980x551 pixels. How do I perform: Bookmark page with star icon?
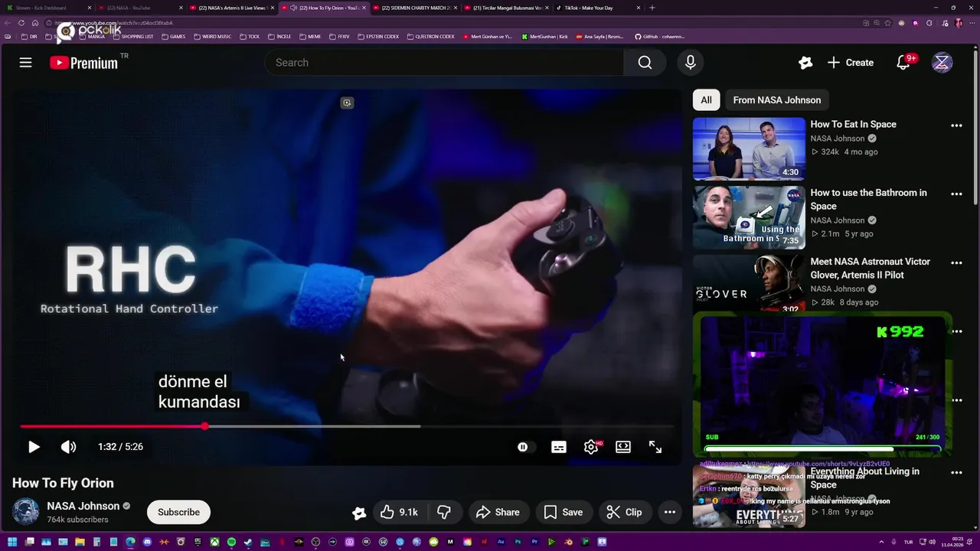pos(888,23)
